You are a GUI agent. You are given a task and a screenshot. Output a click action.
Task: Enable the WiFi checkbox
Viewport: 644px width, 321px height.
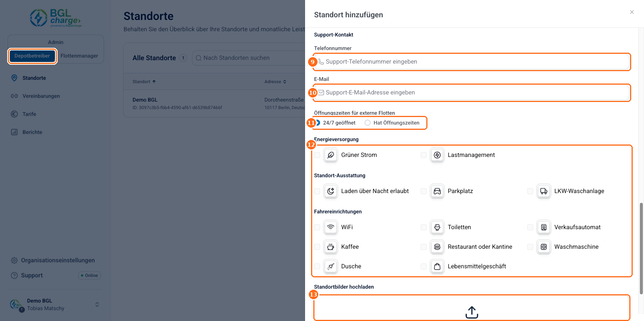(x=317, y=227)
